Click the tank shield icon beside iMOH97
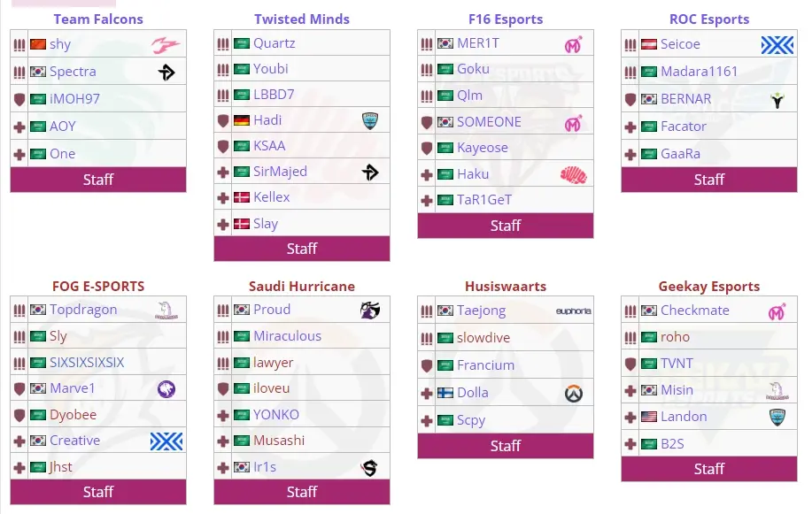Screen dimensions: 812x514 pyautogui.click(x=19, y=99)
